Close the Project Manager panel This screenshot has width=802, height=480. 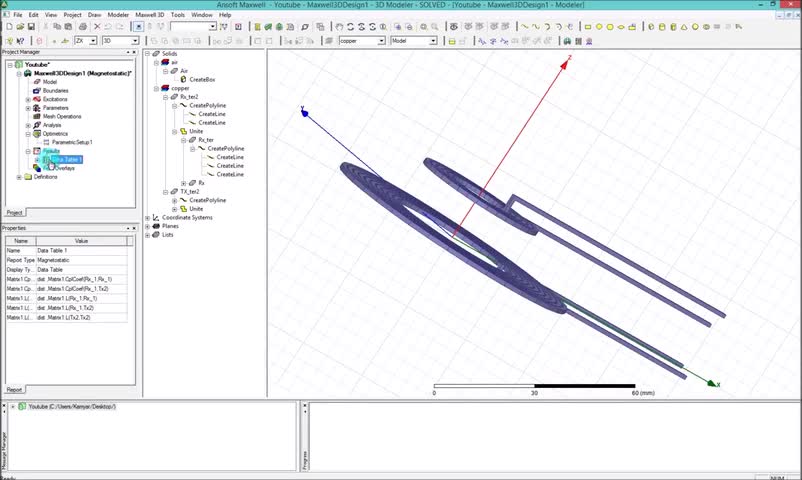(x=134, y=52)
